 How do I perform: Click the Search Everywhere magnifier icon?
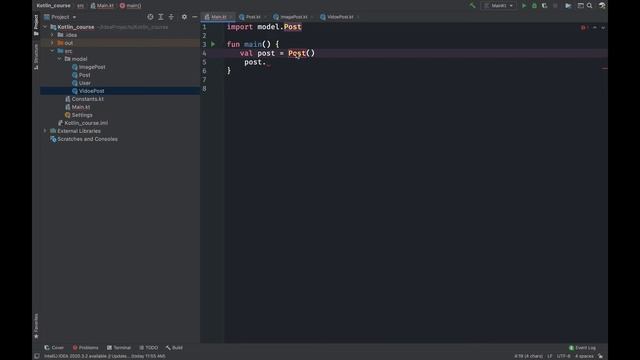click(590, 6)
